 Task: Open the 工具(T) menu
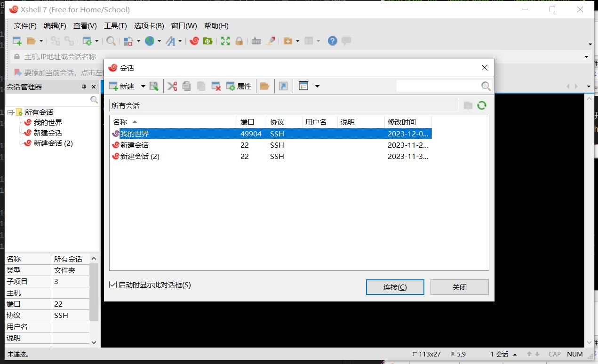(x=115, y=26)
